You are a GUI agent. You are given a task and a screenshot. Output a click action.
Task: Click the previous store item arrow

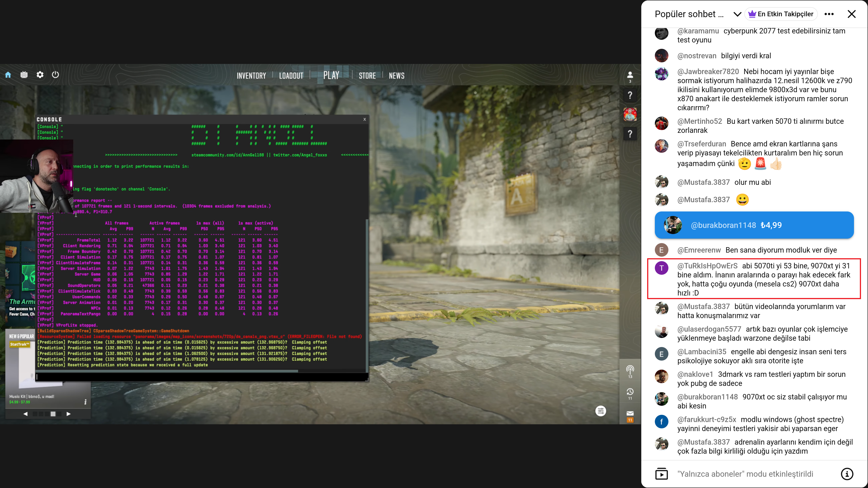coord(25,414)
